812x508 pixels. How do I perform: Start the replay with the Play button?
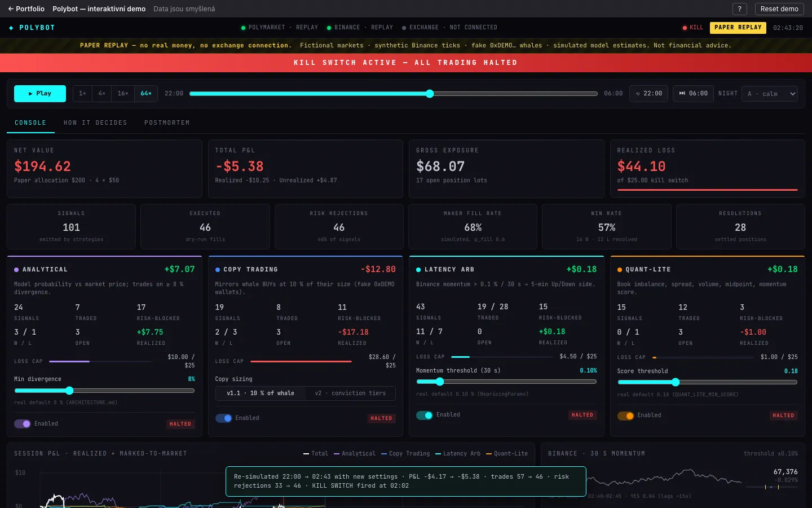click(x=40, y=94)
